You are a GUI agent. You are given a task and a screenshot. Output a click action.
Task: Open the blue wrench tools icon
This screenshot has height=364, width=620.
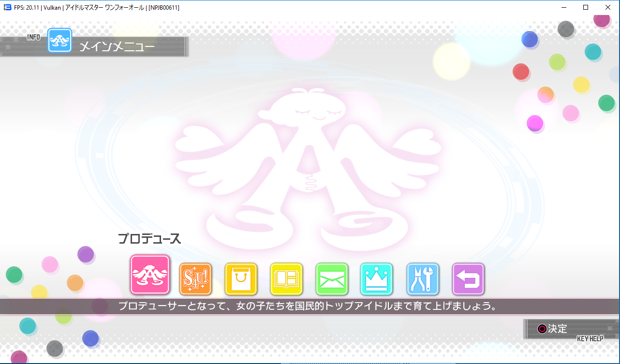423,279
